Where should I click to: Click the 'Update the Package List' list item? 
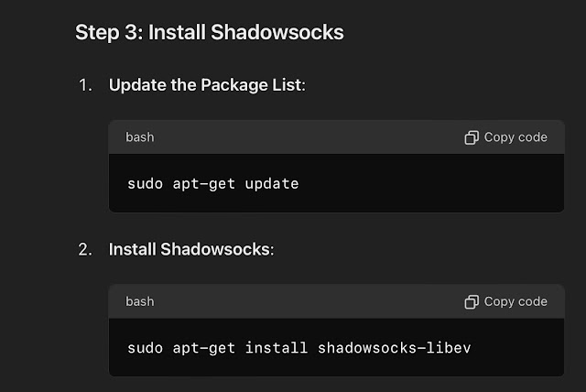coord(207,85)
